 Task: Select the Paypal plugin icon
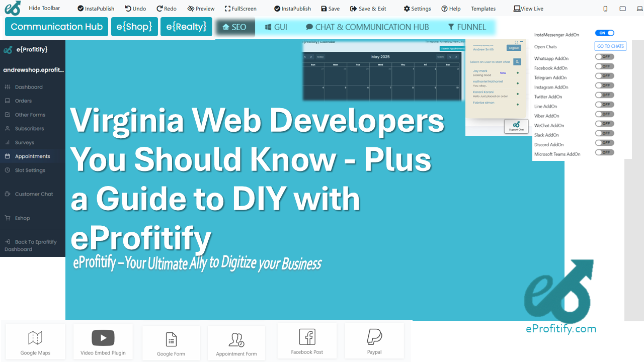(374, 336)
